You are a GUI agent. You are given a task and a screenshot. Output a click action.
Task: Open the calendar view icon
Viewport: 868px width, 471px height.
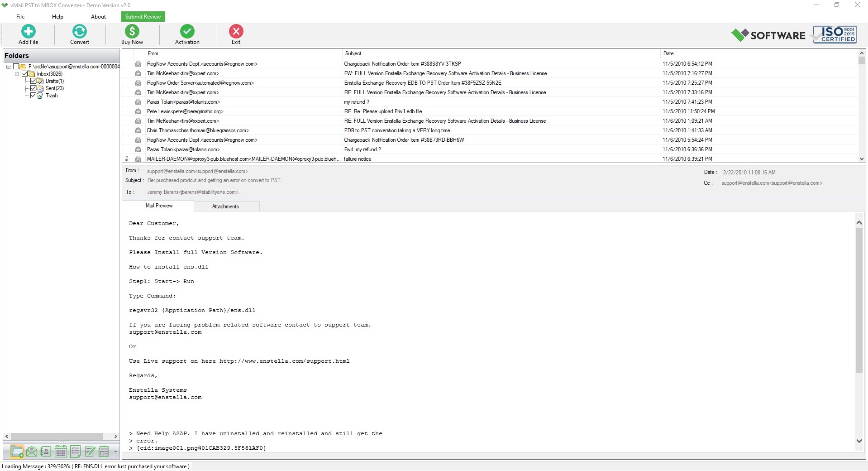61,451
